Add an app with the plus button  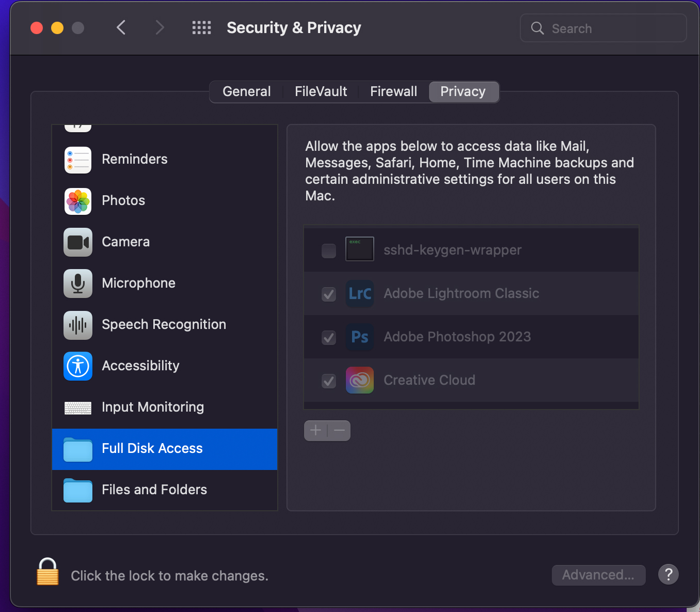click(x=316, y=430)
